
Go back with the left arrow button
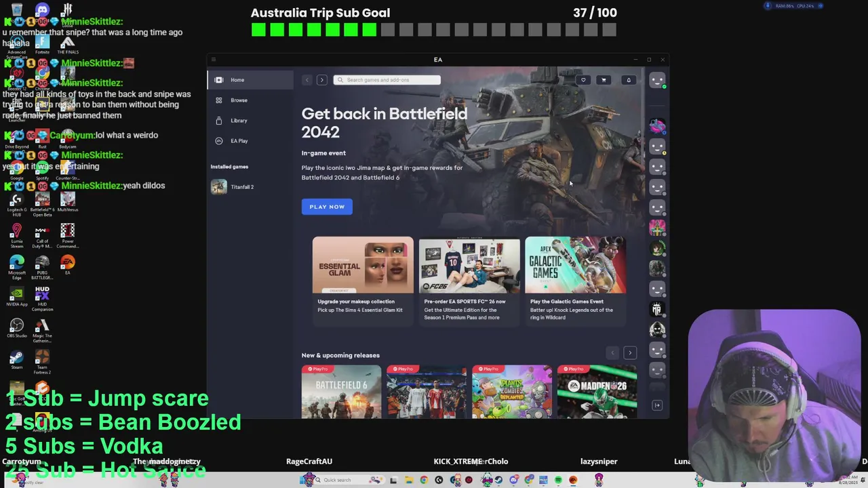307,80
